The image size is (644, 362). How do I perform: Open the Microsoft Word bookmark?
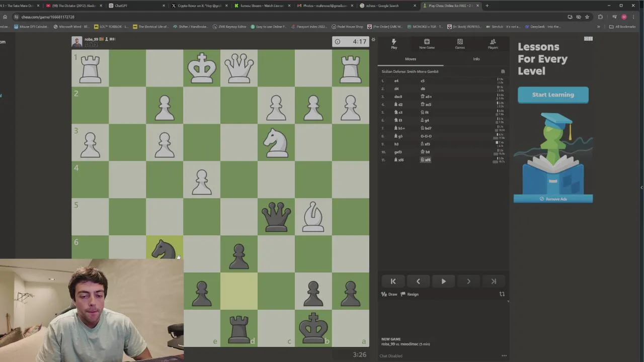point(70,27)
